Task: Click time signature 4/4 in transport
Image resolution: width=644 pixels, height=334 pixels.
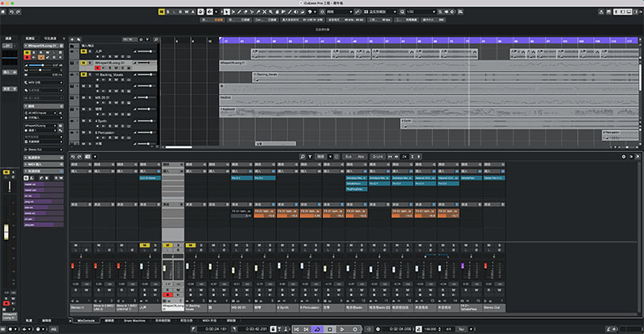Action: 448,329
